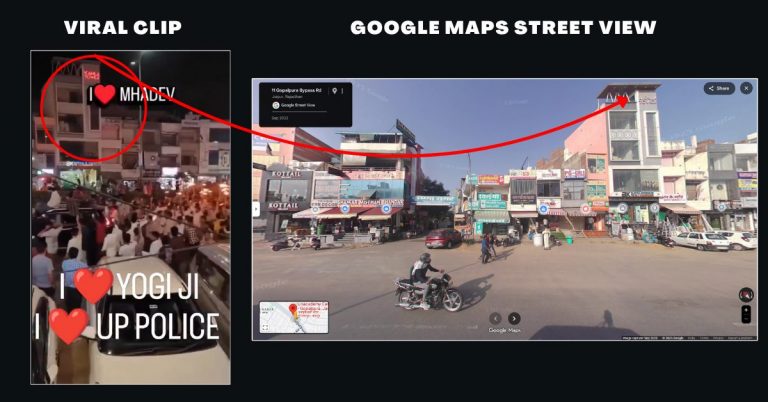This screenshot has width=768, height=402.
Task: Click the viral clip image on the left
Action: (130, 217)
